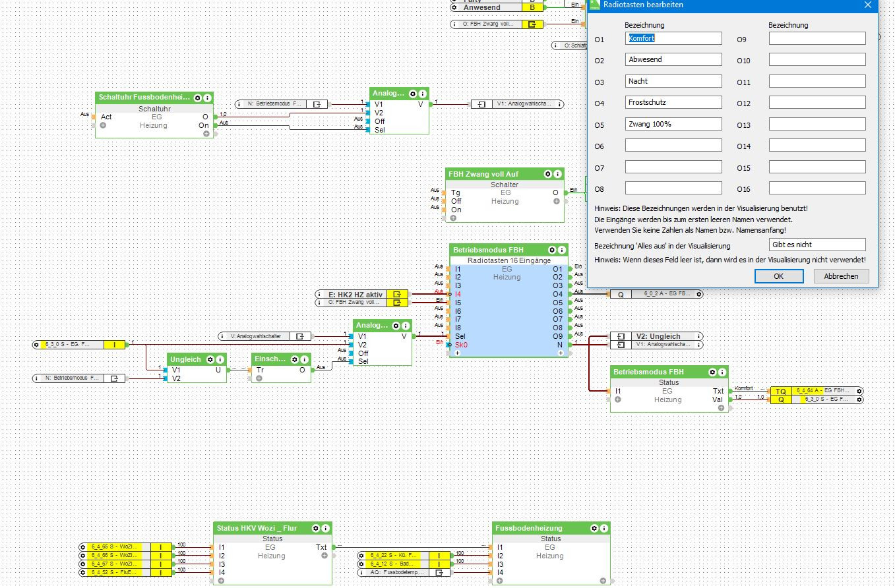This screenshot has width=895, height=588.
Task: Click gear icon on Status HKV Wozi _ Flur block
Action: [x=316, y=528]
